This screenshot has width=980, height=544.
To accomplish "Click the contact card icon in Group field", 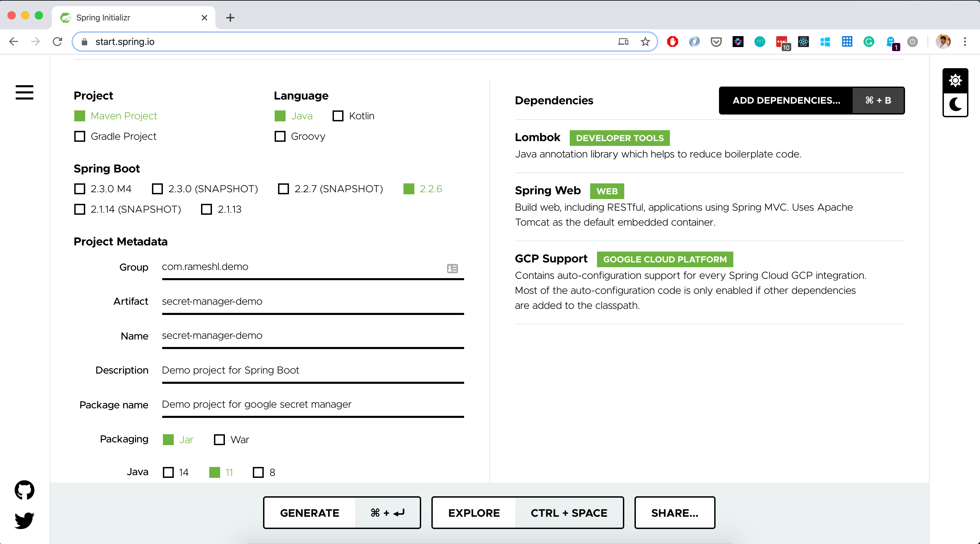I will tap(452, 269).
